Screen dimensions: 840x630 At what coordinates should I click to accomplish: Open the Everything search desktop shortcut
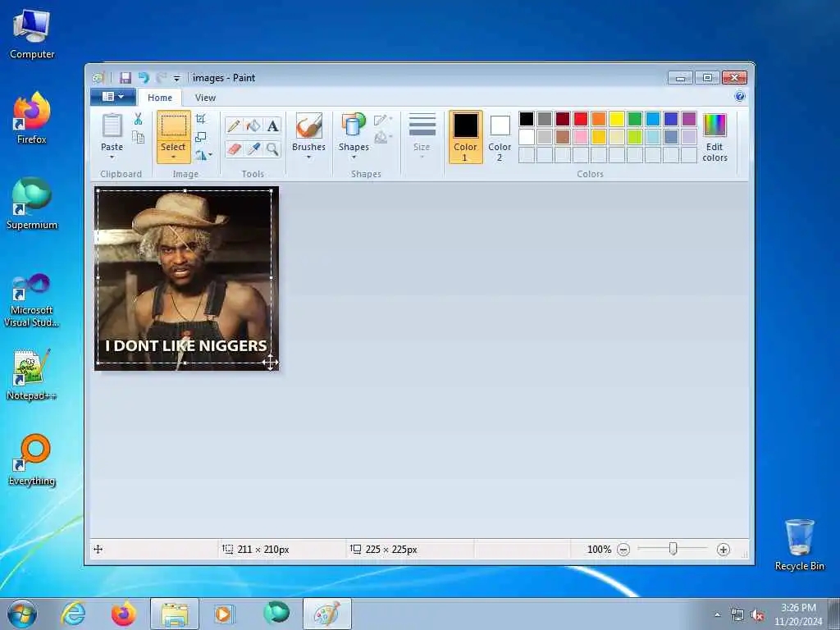(32, 459)
